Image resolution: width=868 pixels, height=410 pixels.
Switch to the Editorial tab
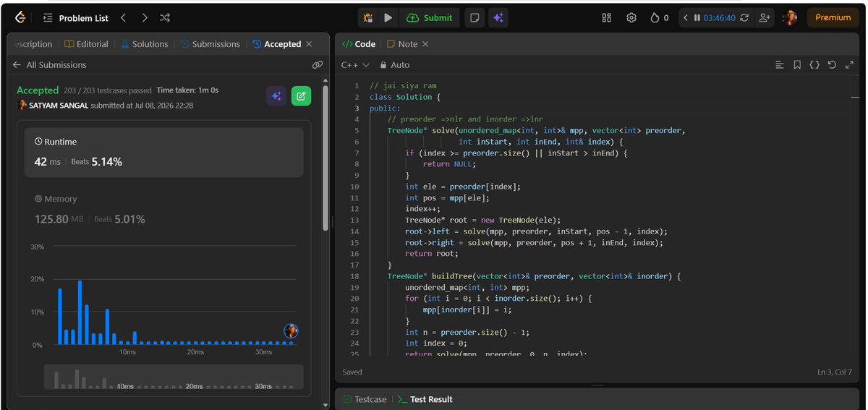pyautogui.click(x=86, y=44)
